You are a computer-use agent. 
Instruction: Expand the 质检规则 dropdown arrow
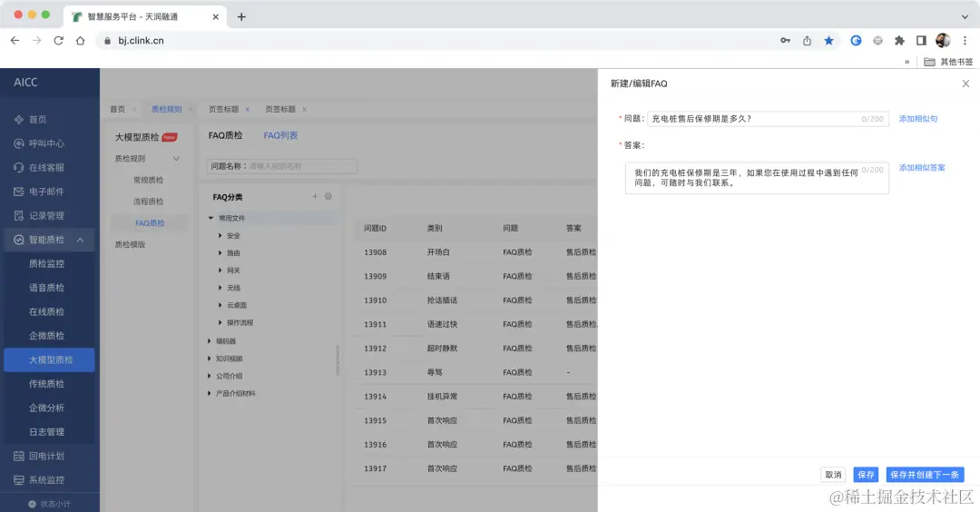(x=176, y=159)
